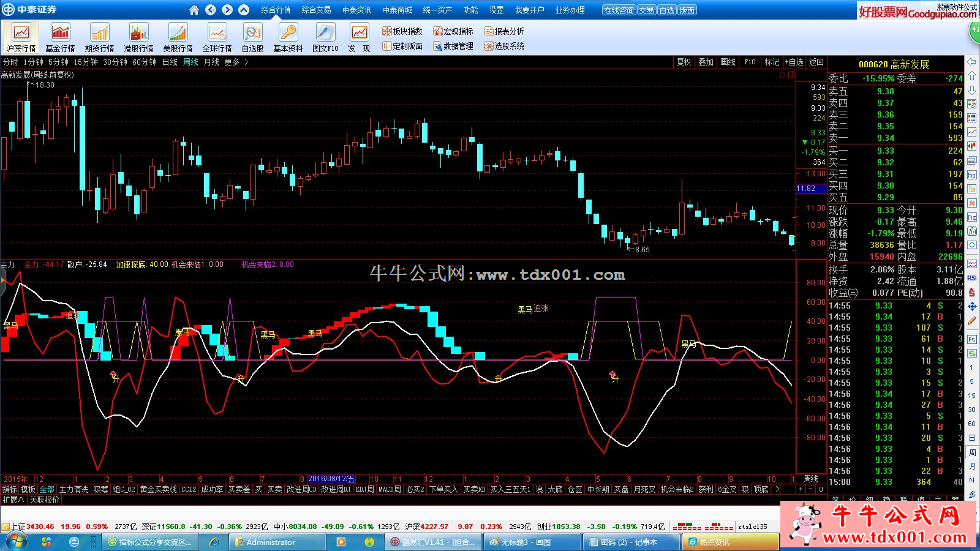Select the 关联报价 tab
The width and height of the screenshot is (980, 551).
click(x=45, y=500)
